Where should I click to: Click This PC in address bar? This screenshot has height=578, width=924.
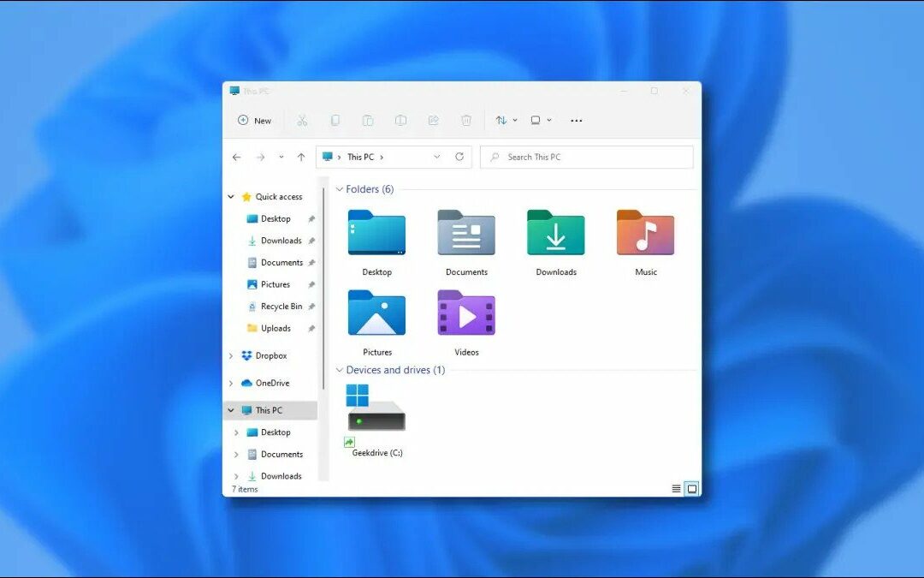click(x=360, y=157)
